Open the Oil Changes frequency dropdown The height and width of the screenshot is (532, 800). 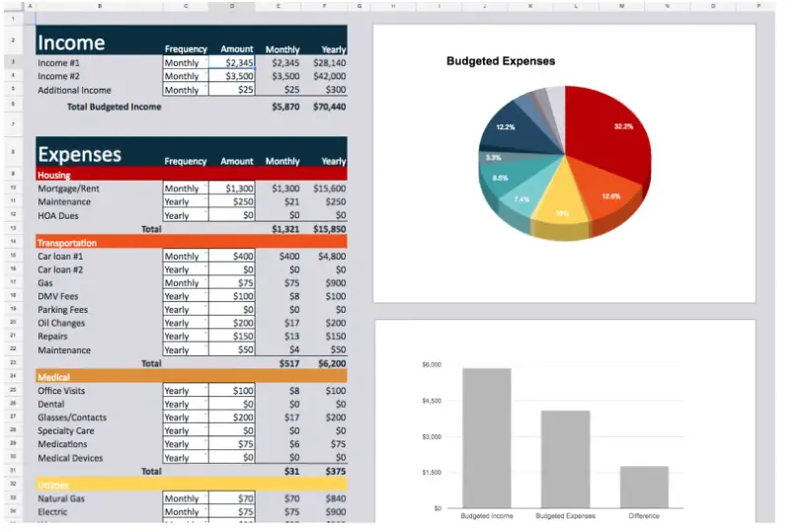coord(186,323)
